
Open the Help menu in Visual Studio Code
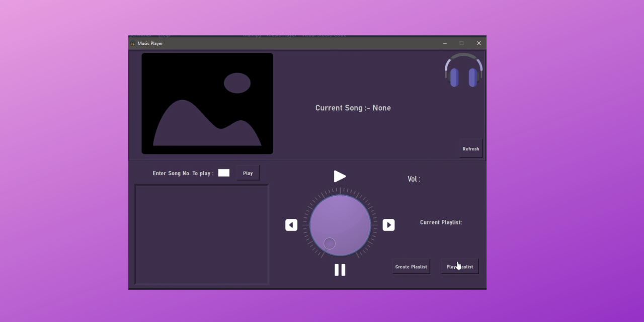(x=164, y=35)
